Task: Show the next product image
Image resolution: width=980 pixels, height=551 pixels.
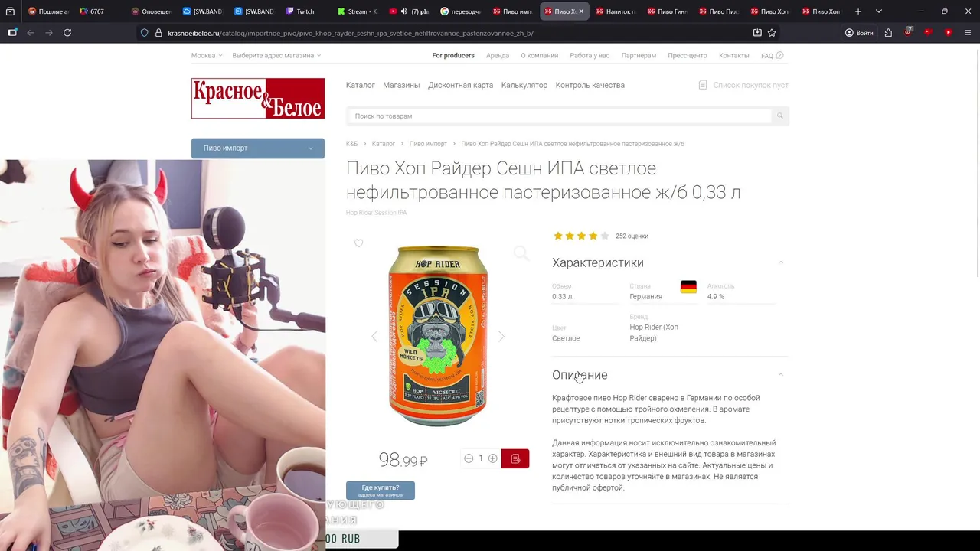Action: 501,337
